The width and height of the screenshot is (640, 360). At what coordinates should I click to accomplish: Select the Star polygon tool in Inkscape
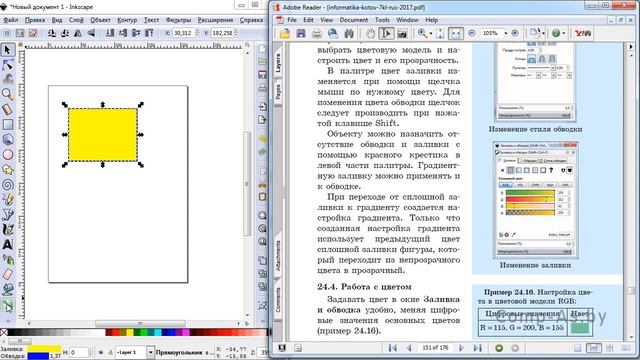7,169
